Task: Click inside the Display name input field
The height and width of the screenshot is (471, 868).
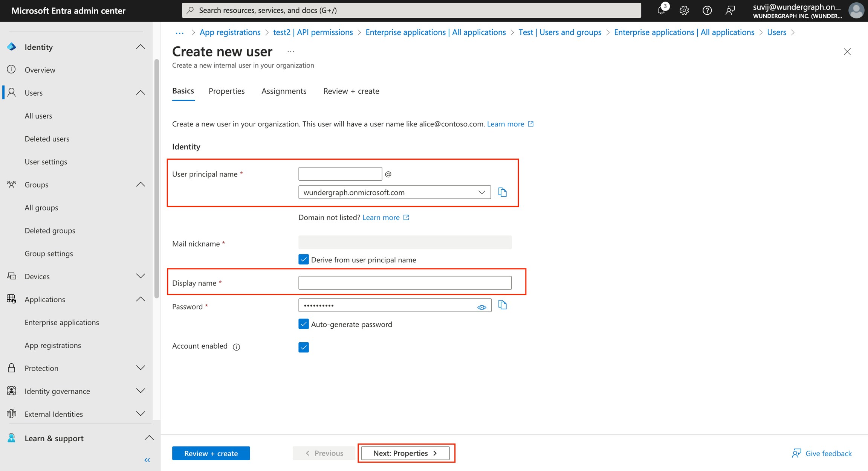Action: [x=405, y=282]
